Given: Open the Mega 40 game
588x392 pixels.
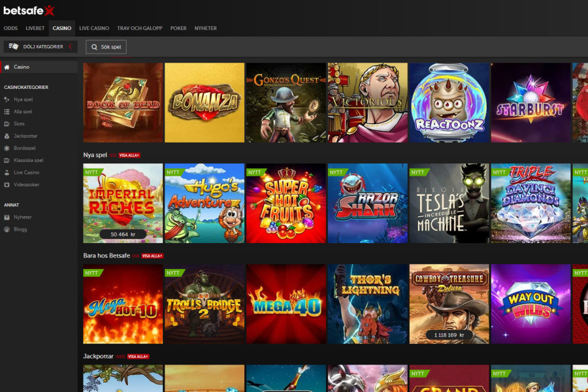Looking at the screenshot, I should 286,304.
